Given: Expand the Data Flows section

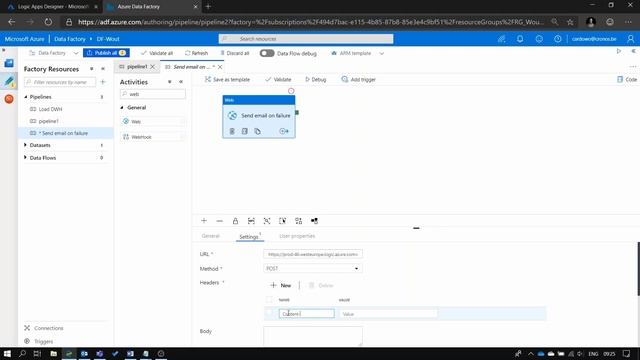Looking at the screenshot, I should (25, 158).
